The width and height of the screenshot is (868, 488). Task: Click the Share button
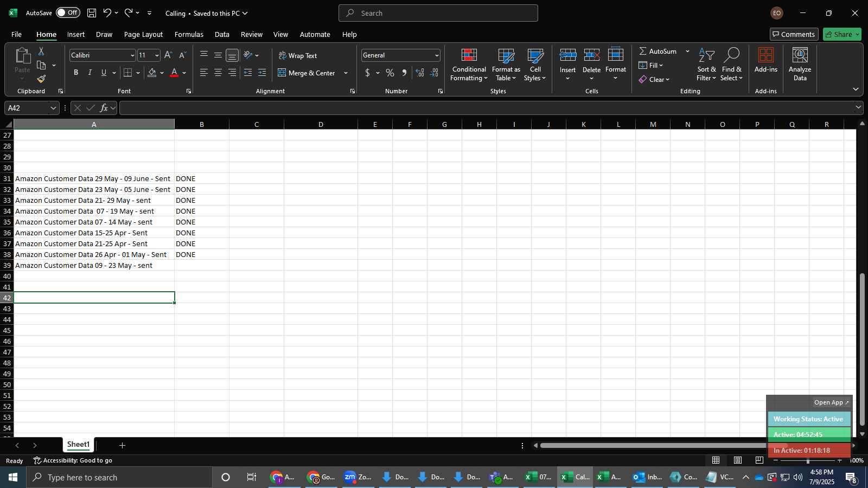click(842, 34)
